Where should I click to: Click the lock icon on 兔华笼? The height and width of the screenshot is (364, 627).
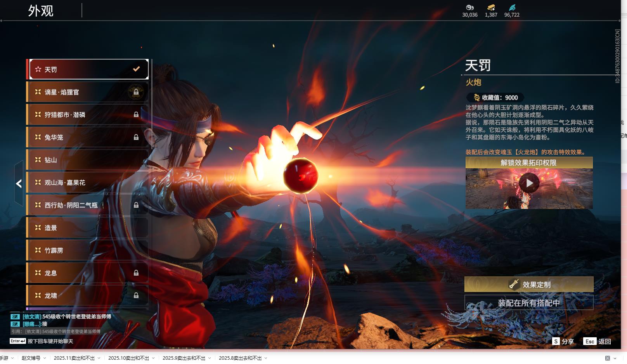(x=136, y=137)
